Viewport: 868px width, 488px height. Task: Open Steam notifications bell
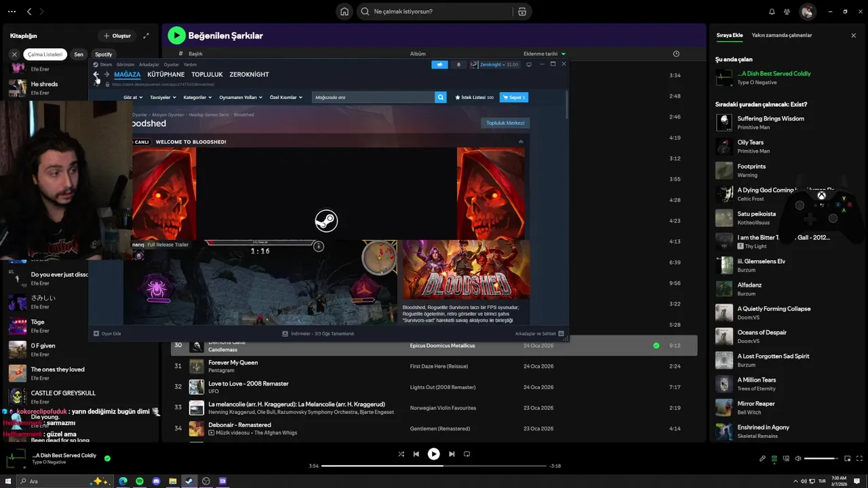click(458, 64)
